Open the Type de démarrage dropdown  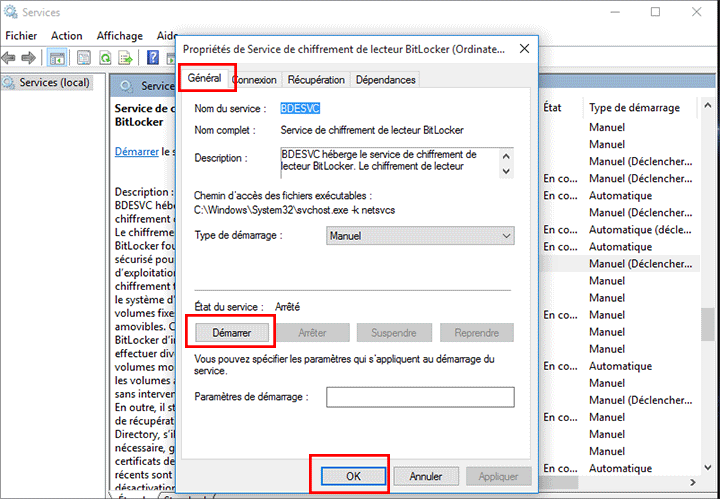(420, 236)
